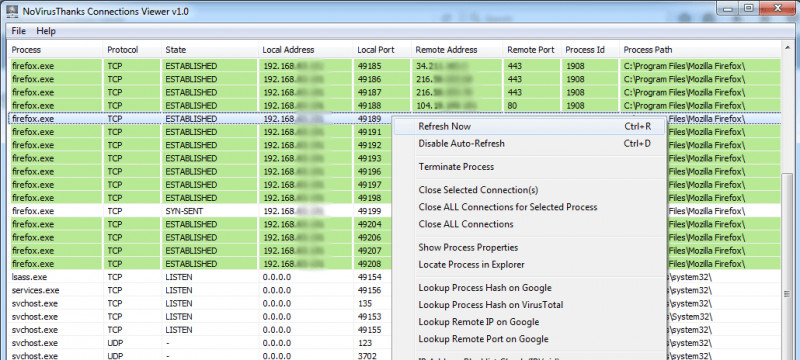Sort by the Remote Port column header

point(532,50)
